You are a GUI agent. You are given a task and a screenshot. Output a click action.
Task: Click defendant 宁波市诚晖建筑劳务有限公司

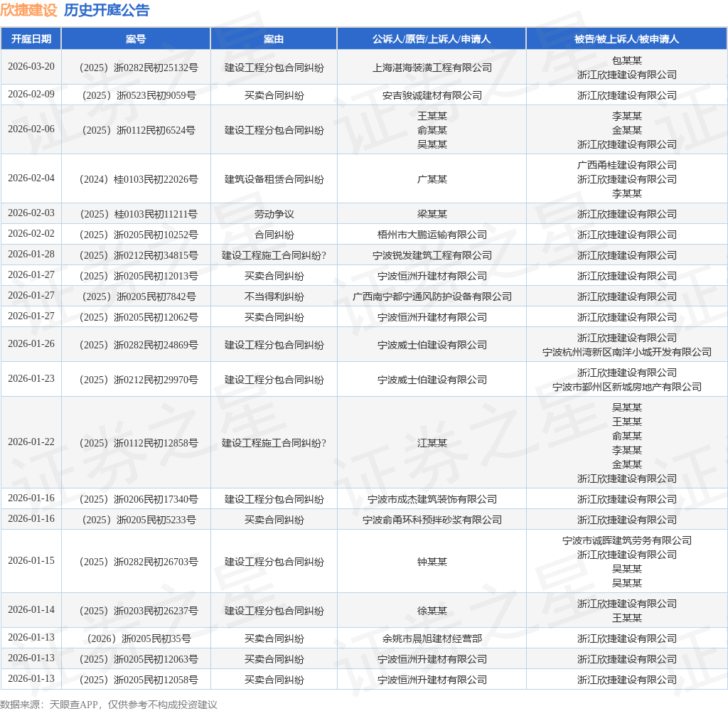click(x=627, y=540)
